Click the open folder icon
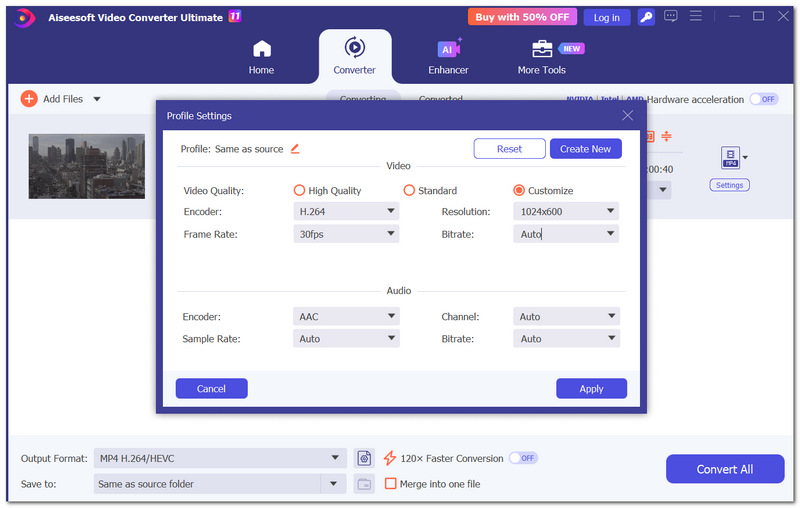 364,484
